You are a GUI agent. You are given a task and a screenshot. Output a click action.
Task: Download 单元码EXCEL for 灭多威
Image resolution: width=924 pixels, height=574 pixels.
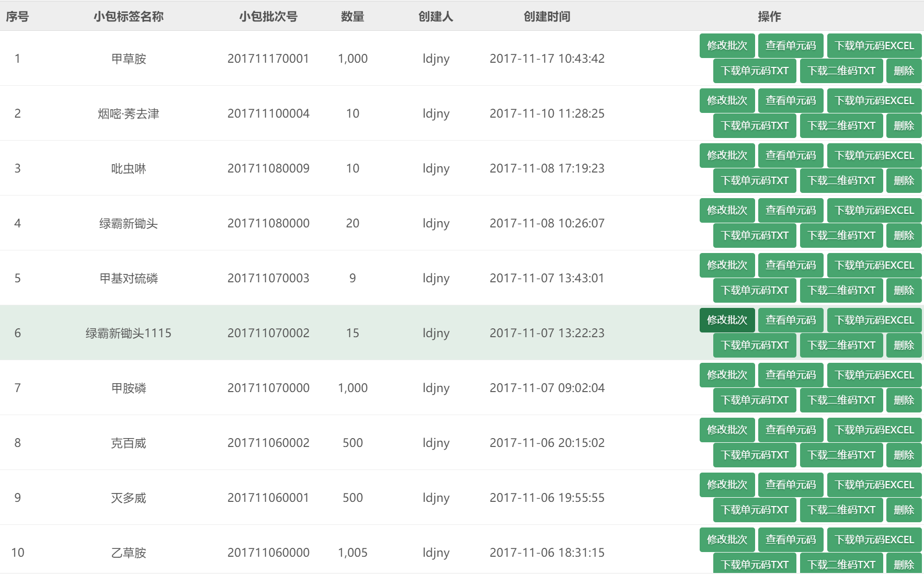(874, 485)
